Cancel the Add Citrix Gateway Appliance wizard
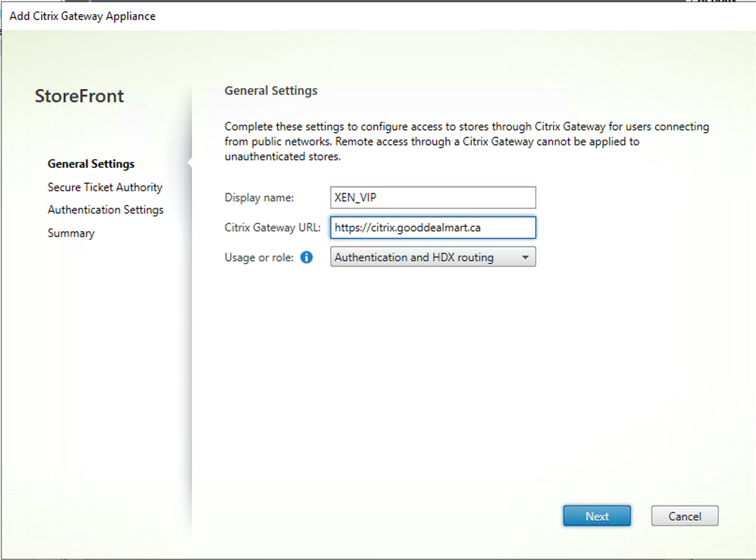Image resolution: width=756 pixels, height=560 pixels. (685, 516)
